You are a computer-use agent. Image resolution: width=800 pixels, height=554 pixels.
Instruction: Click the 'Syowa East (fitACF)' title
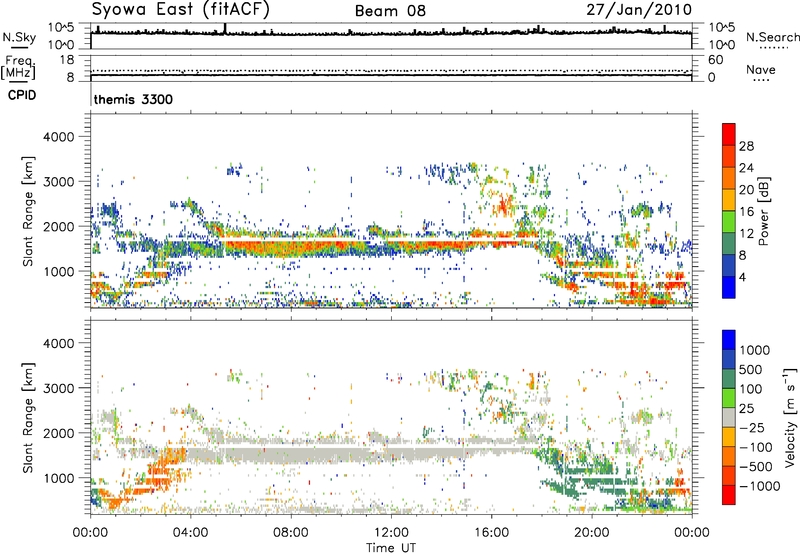(x=180, y=9)
